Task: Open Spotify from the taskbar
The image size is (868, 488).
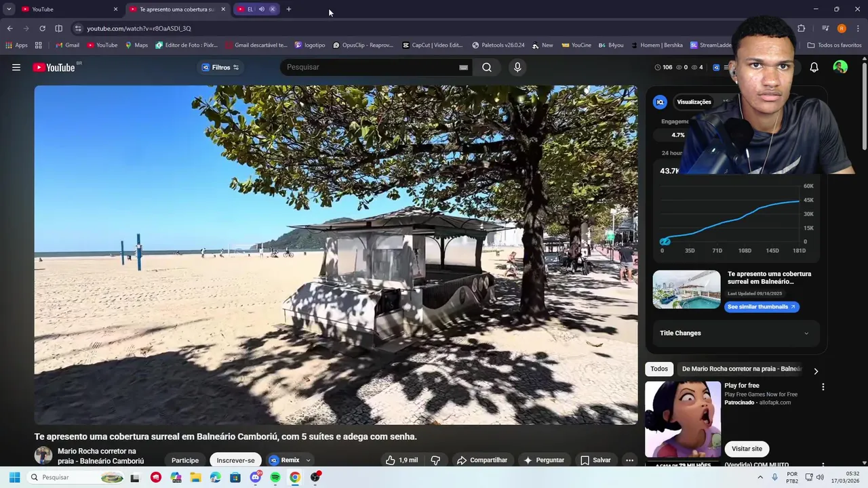Action: (x=275, y=477)
